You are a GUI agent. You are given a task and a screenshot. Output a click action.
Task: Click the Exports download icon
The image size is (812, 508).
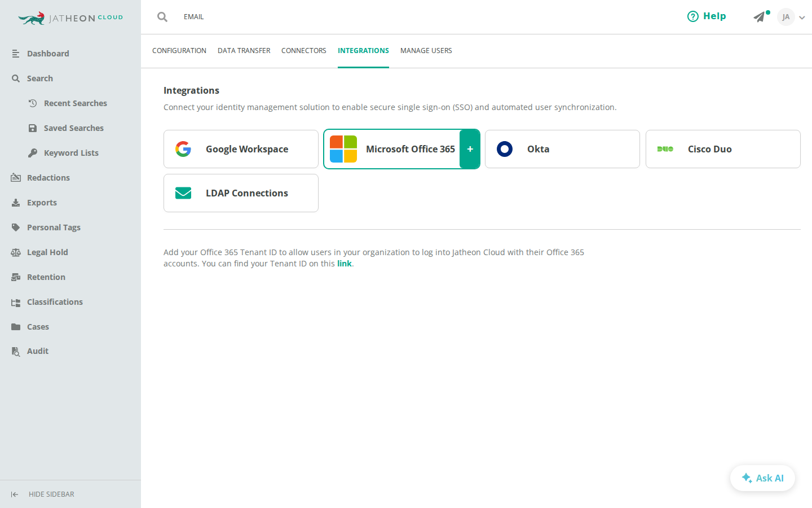[x=16, y=203]
